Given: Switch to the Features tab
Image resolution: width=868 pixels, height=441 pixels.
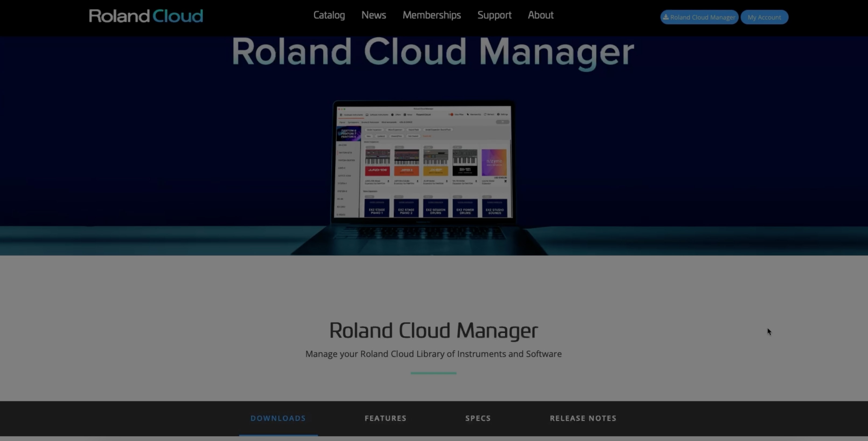Looking at the screenshot, I should pos(386,418).
